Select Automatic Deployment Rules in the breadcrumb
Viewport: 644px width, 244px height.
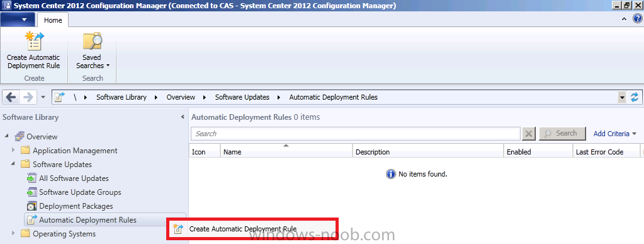334,98
